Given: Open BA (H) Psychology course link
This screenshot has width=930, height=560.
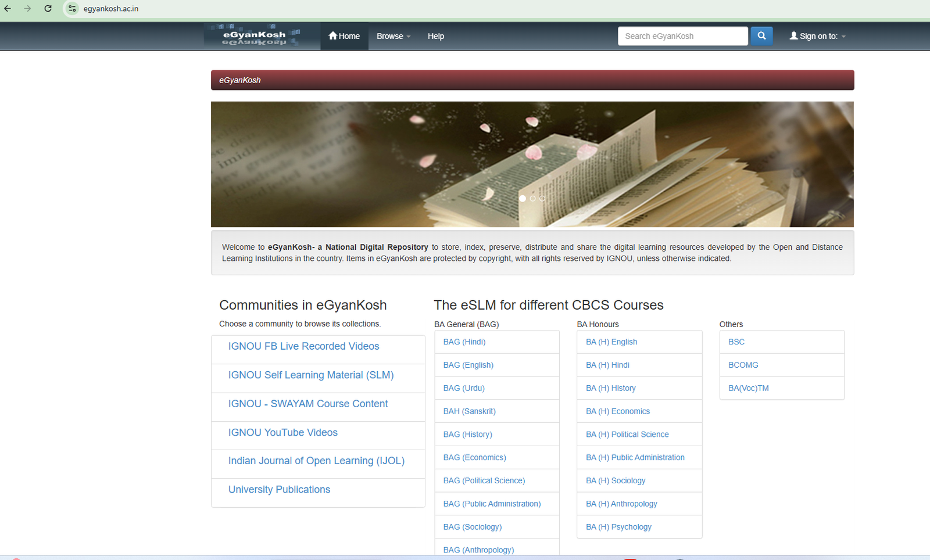Looking at the screenshot, I should [618, 526].
